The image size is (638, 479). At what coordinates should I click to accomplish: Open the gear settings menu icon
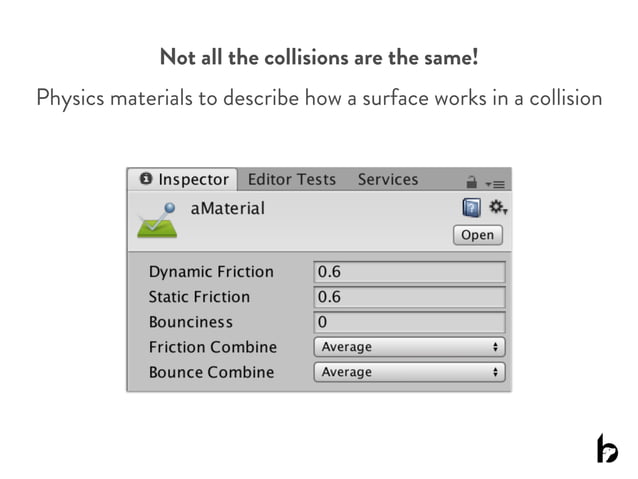(497, 208)
